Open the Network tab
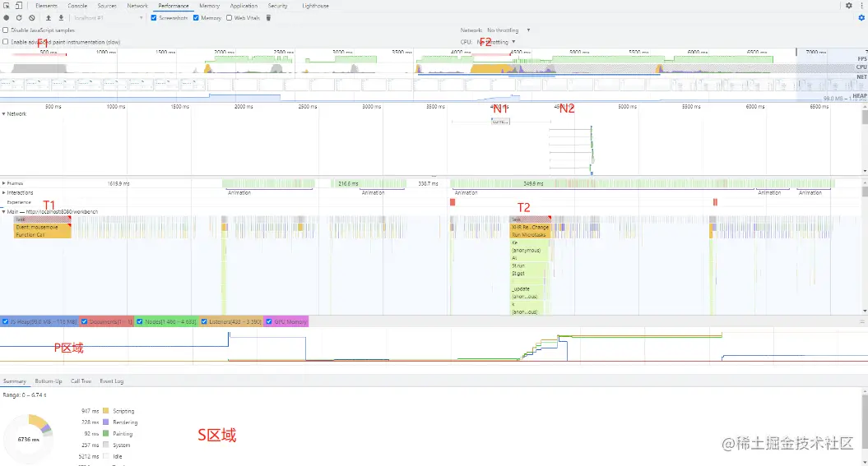This screenshot has width=868, height=466. coord(137,6)
